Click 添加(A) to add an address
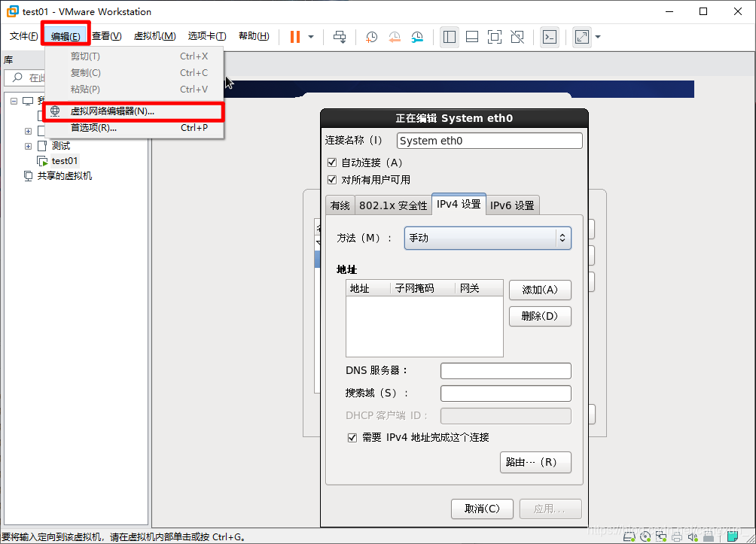This screenshot has width=756, height=544. [540, 290]
